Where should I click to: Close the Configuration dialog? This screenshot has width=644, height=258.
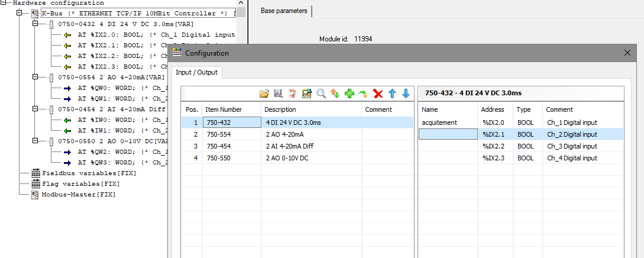628,53
